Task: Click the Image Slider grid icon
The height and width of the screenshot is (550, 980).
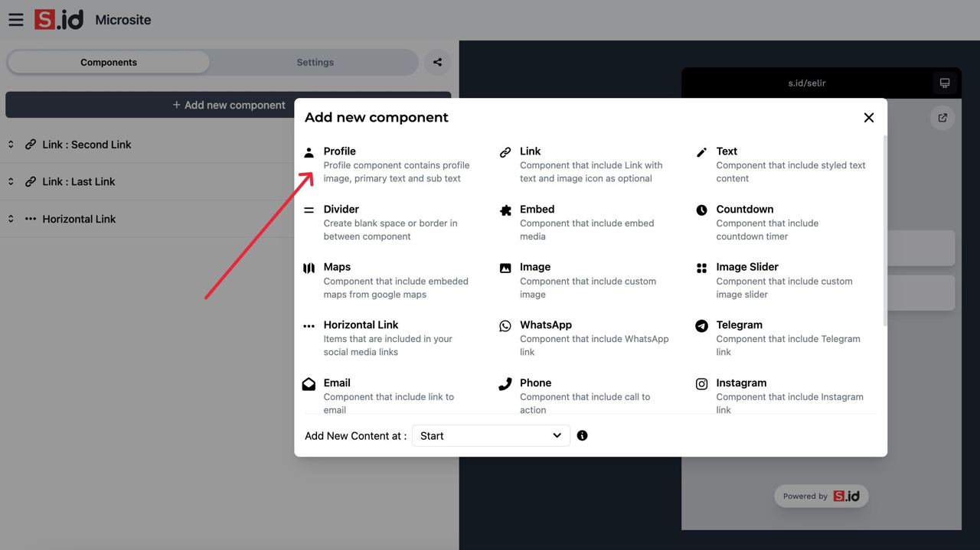Action: pos(701,268)
